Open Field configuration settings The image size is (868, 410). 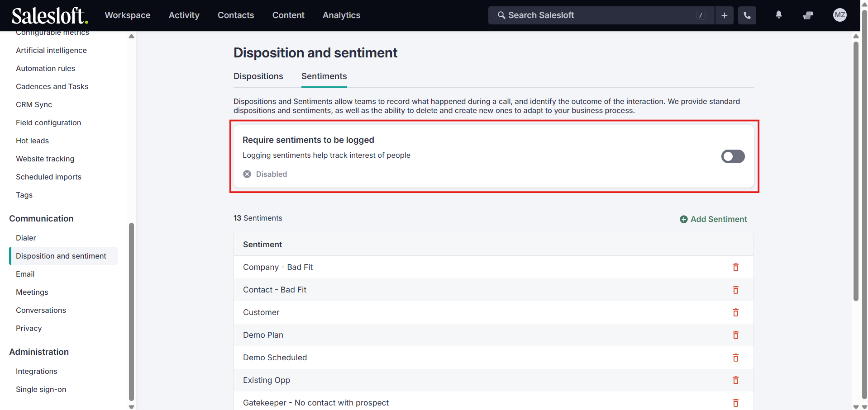click(x=48, y=123)
